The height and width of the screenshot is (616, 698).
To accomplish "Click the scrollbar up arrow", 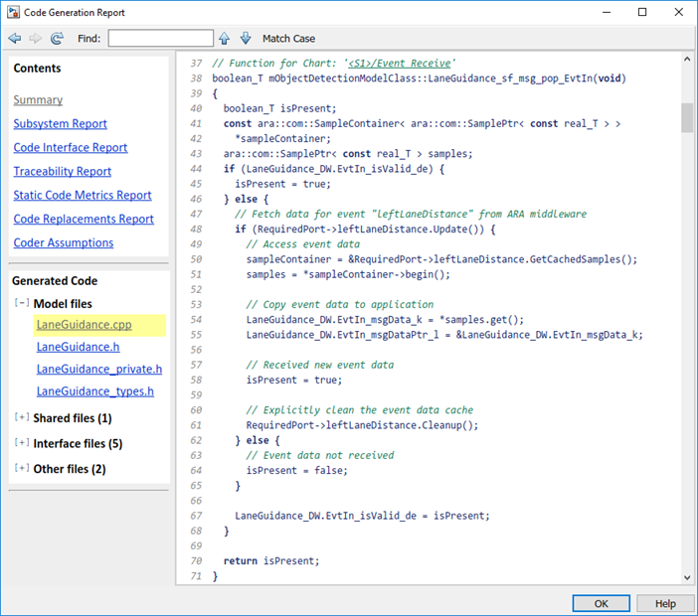I will (687, 59).
